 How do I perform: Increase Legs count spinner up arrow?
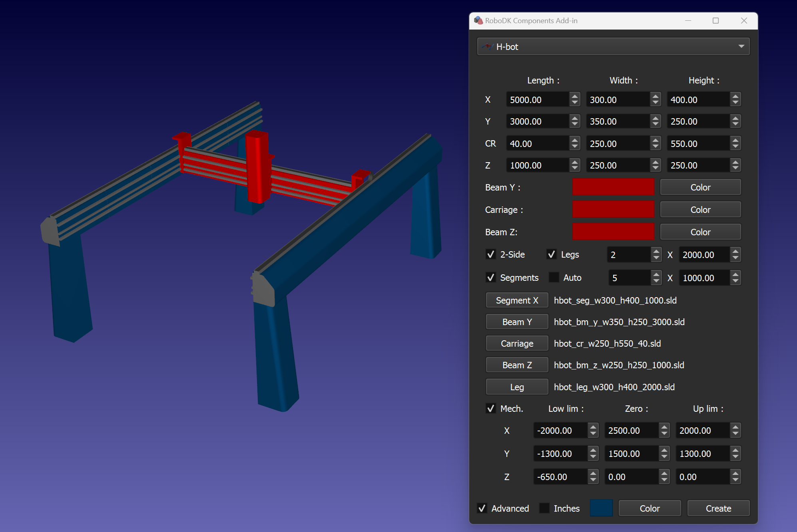pos(656,251)
